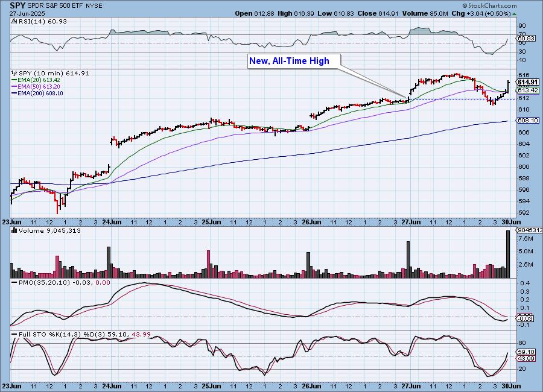Click the 24Jun date on bottom time axis

point(112,386)
